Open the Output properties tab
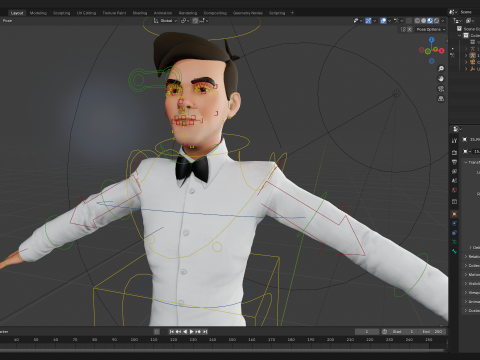480x360 pixels. (x=454, y=162)
